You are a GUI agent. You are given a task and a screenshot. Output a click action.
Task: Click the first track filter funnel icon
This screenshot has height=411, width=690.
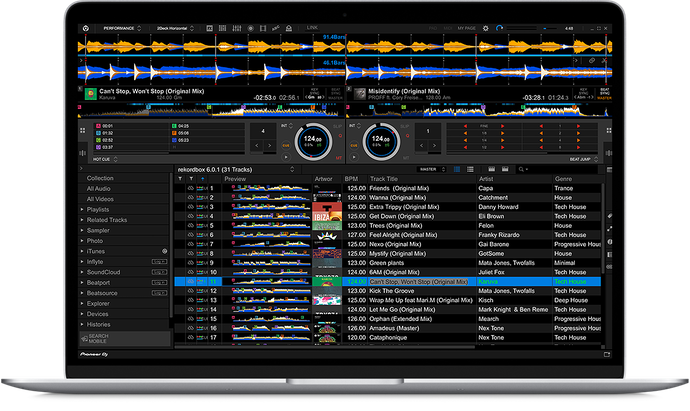pos(180,179)
